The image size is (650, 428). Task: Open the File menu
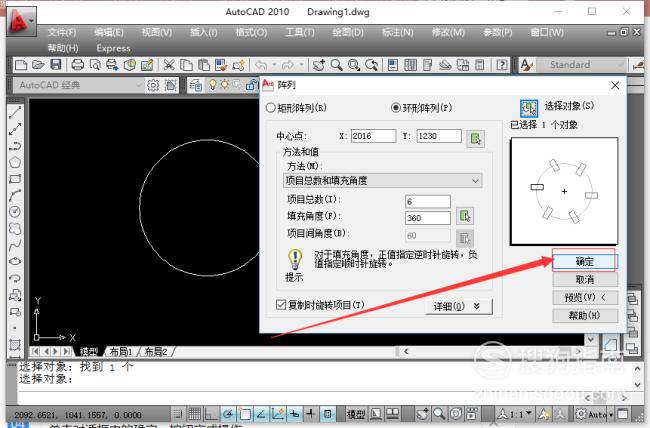62,32
